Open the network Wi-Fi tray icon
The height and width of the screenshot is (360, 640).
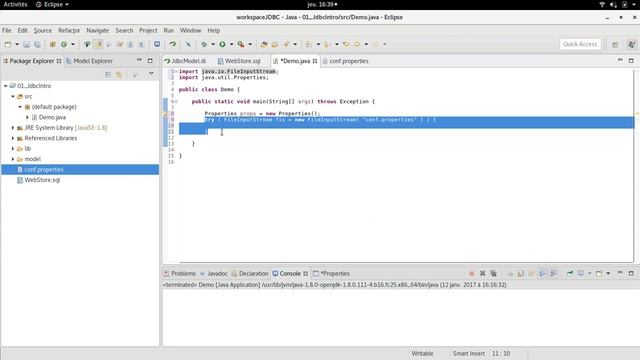pyautogui.click(x=602, y=4)
